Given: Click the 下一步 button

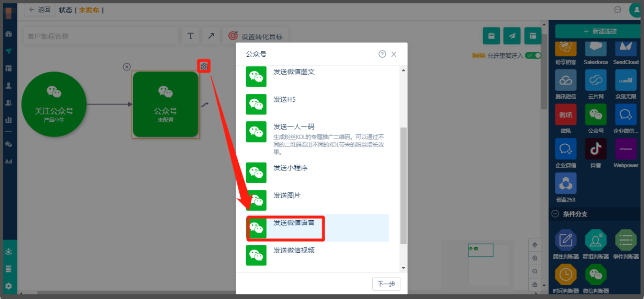Looking at the screenshot, I should click(386, 284).
